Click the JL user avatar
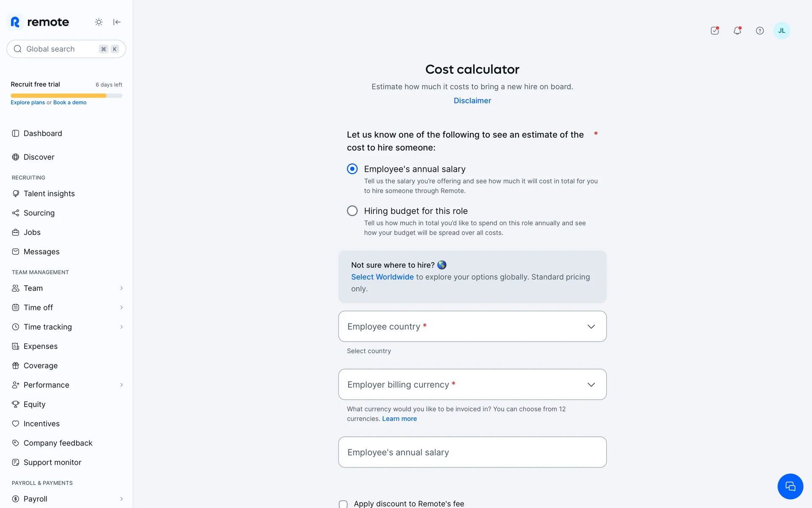 pyautogui.click(x=782, y=30)
